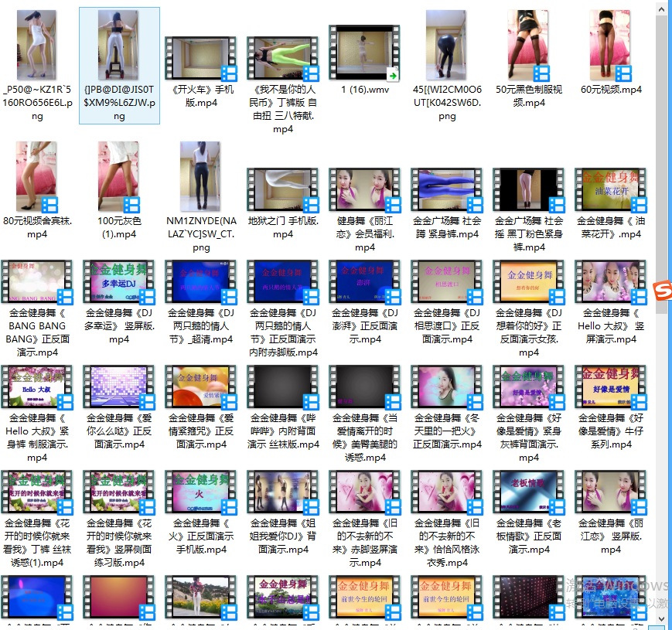Click the 100元灰色(1).mp4 file icon
Image resolution: width=672 pixels, height=630 pixels.
coord(119,177)
